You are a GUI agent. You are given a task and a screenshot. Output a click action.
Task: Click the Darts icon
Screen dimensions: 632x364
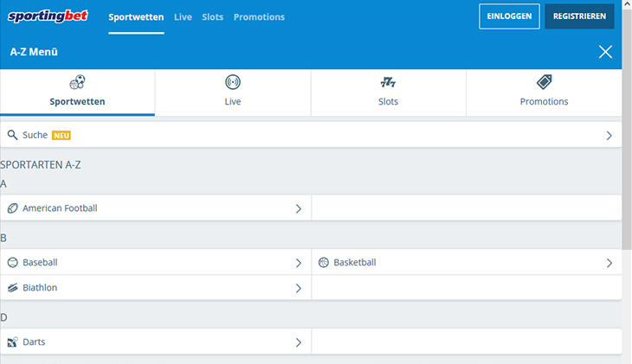coord(12,342)
